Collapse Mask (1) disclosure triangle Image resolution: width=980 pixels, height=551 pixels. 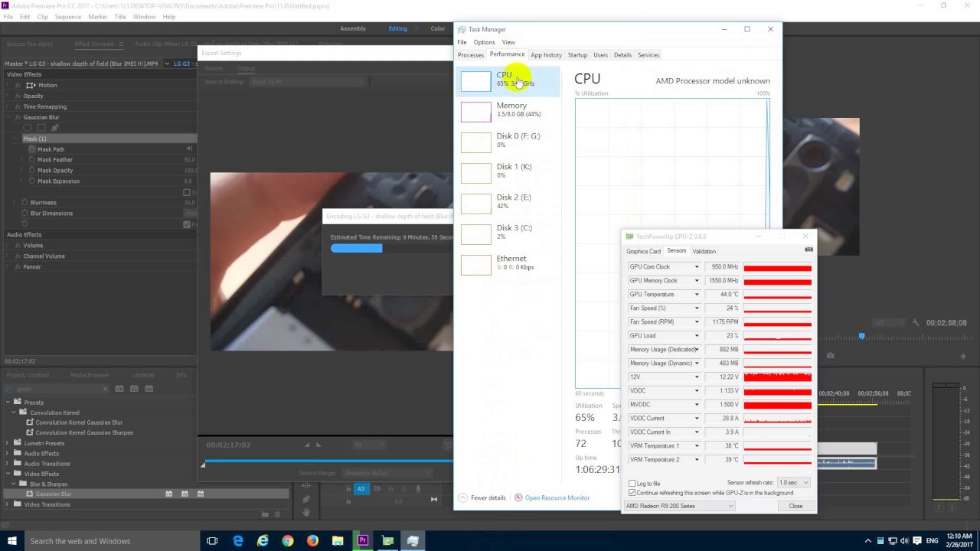pos(15,139)
